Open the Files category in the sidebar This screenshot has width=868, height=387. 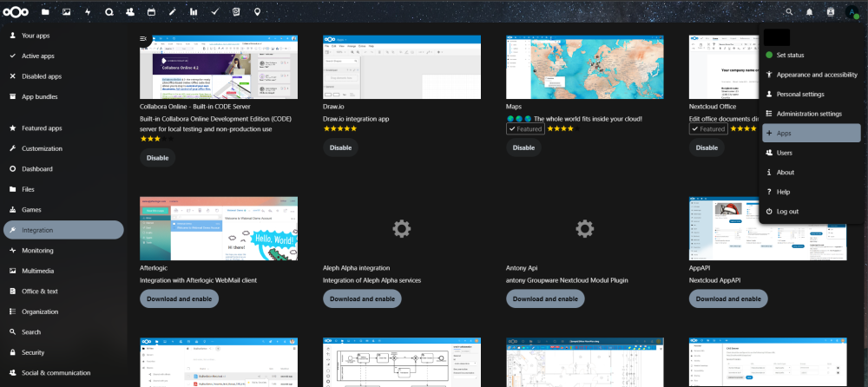tap(63, 189)
